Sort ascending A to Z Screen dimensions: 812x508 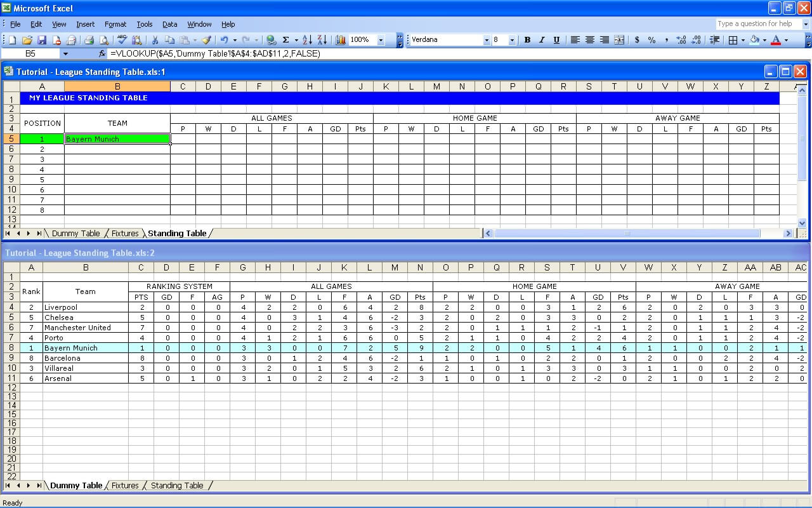pyautogui.click(x=308, y=40)
